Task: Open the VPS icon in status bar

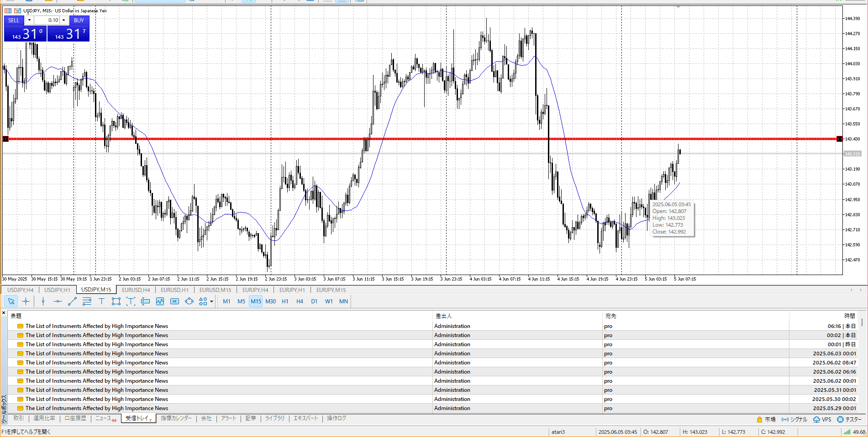Action: pos(822,419)
